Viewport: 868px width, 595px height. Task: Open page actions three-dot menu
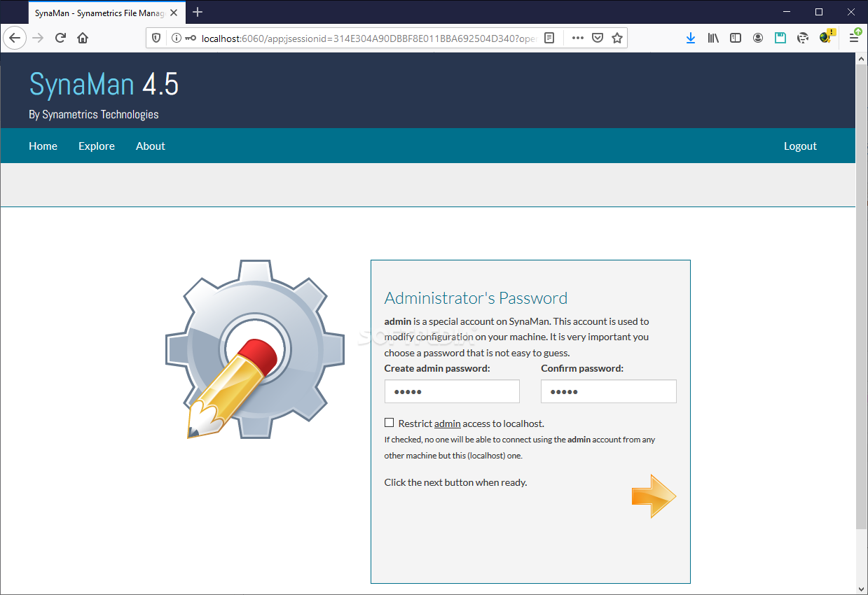coord(577,38)
